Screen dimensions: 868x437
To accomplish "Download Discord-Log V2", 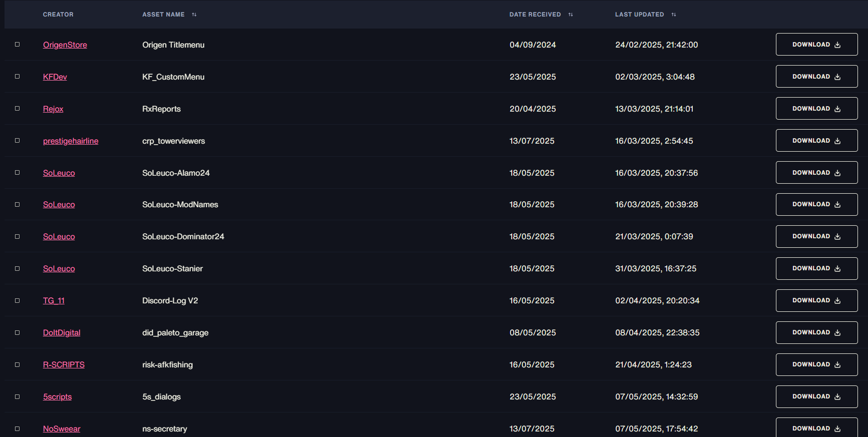I will (816, 300).
